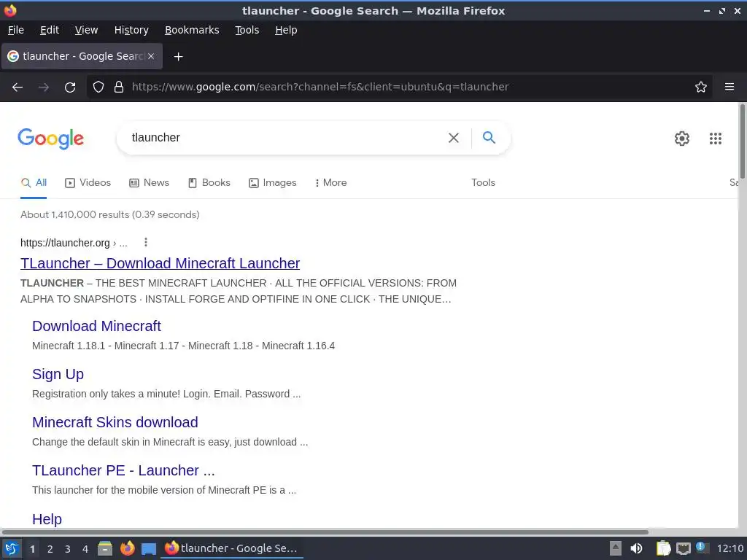Image resolution: width=747 pixels, height=560 pixels.
Task: Open TLauncher – Download Minecraft Launcher result
Action: pyautogui.click(x=160, y=263)
